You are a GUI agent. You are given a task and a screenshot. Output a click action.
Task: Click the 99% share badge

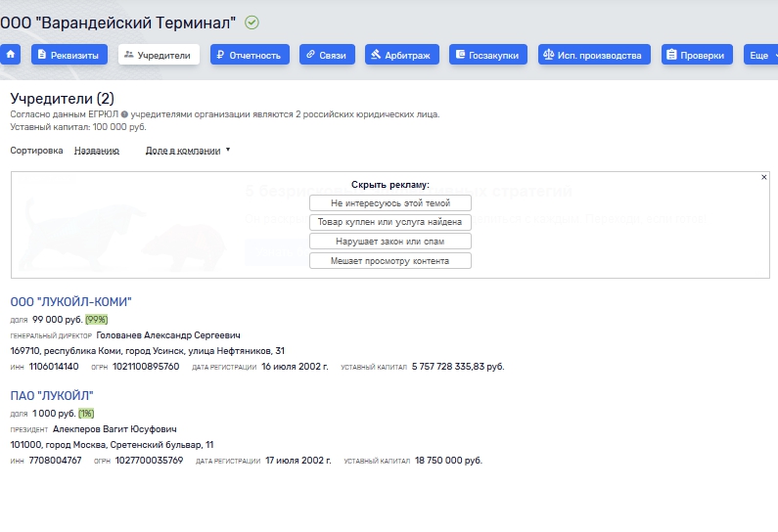96,320
